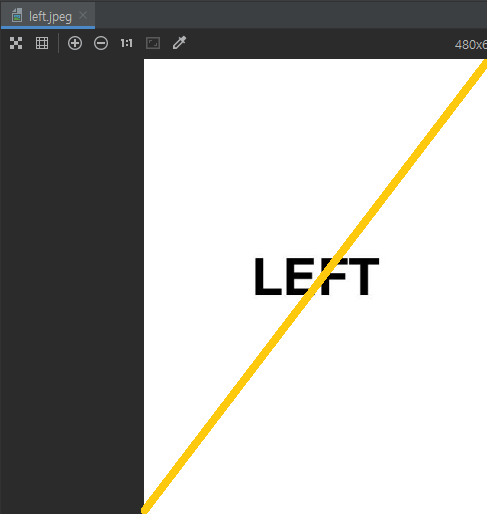Activate the color picker eyedropper
The image size is (487, 514).
pyautogui.click(x=179, y=43)
